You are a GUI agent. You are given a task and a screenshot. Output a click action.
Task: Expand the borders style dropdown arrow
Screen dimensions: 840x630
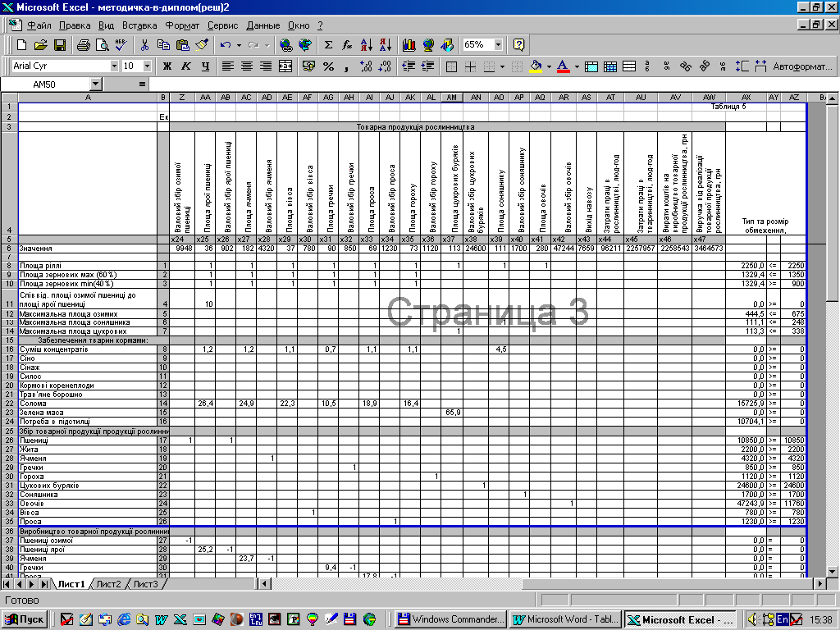tap(502, 66)
